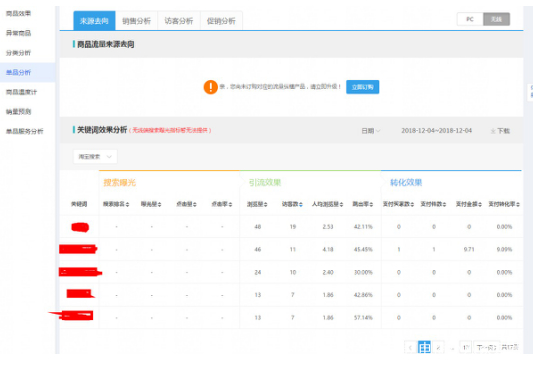Click the 关键词效果分析 section heading
Image resolution: width=533 pixels, height=366 pixels.
[x=102, y=130]
